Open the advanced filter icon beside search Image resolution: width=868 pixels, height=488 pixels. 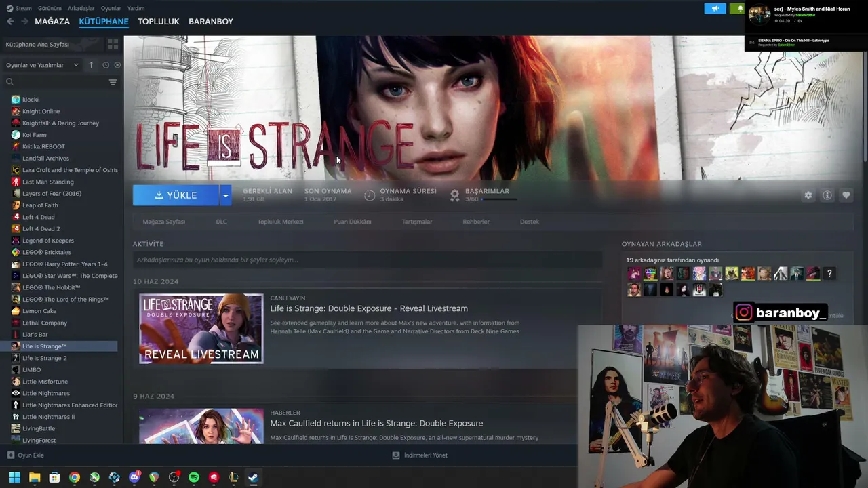pyautogui.click(x=113, y=82)
